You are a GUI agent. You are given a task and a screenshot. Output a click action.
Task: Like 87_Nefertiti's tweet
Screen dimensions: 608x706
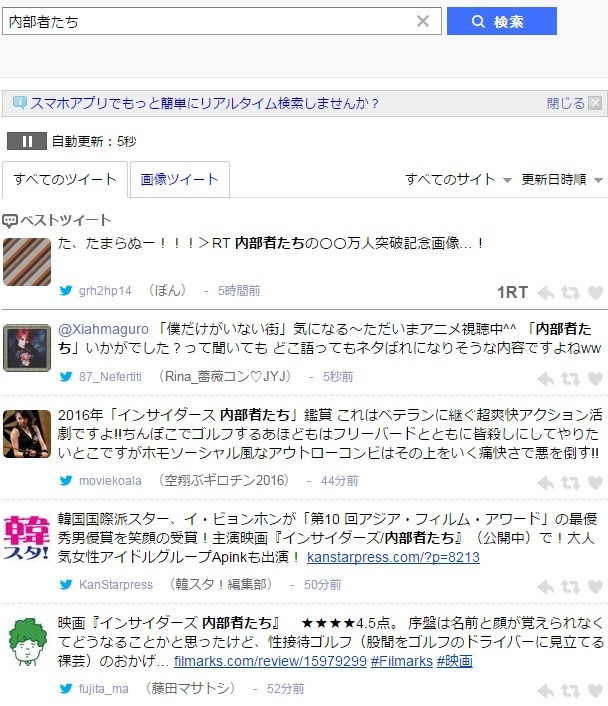click(595, 379)
